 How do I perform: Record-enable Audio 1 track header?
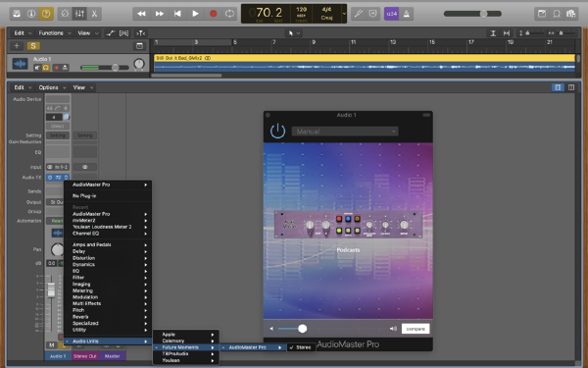pos(57,68)
